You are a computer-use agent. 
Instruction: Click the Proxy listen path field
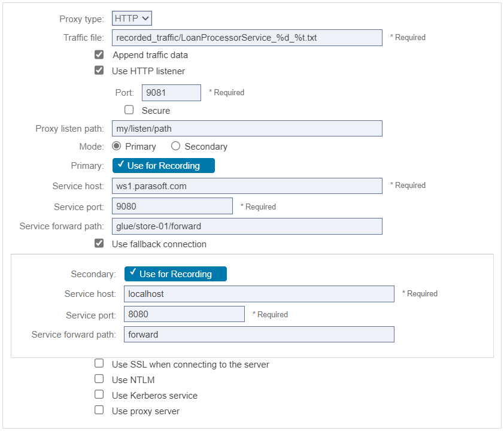247,129
